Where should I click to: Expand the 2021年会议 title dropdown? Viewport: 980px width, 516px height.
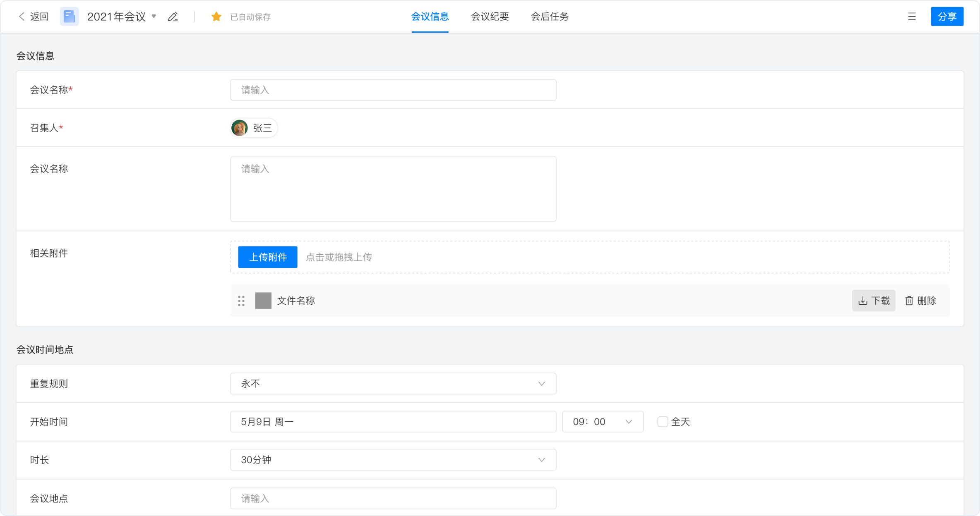click(154, 17)
